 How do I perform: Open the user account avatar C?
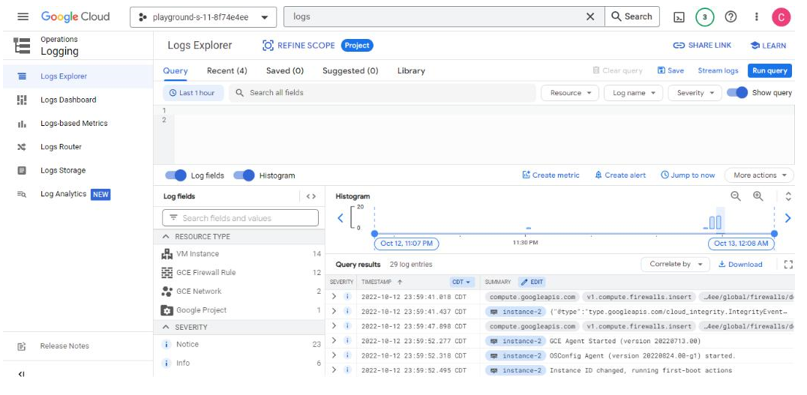(x=781, y=17)
